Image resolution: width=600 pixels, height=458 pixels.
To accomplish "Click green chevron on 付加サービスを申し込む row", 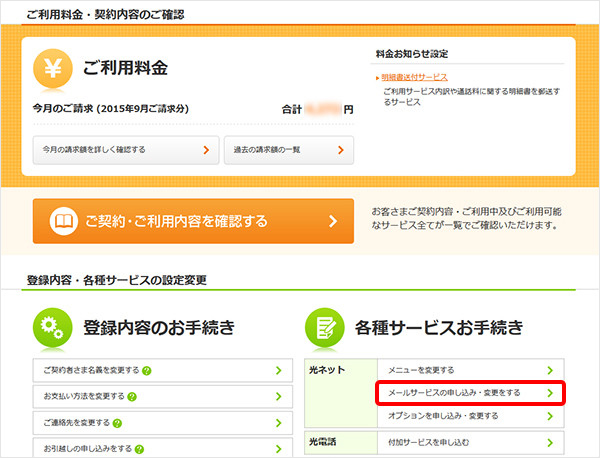I will [550, 443].
